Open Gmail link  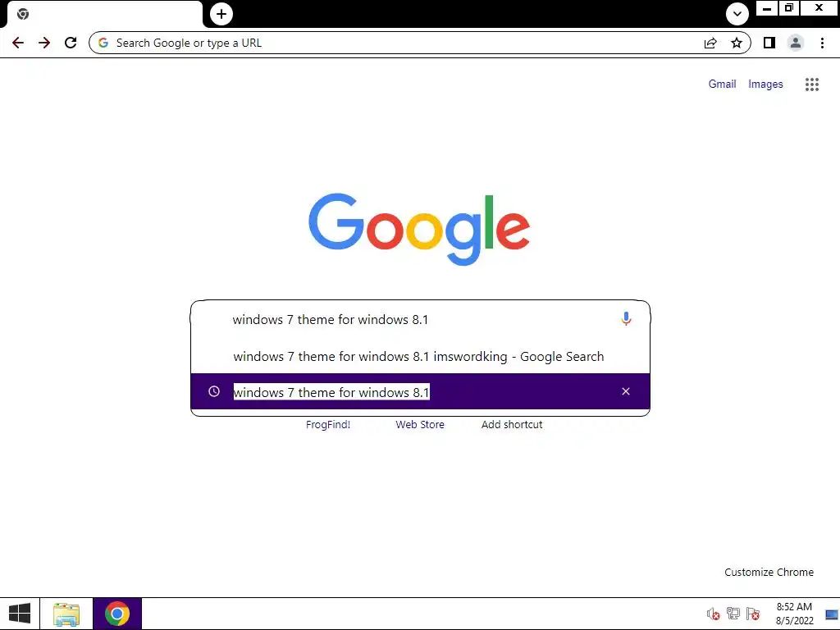(x=722, y=84)
